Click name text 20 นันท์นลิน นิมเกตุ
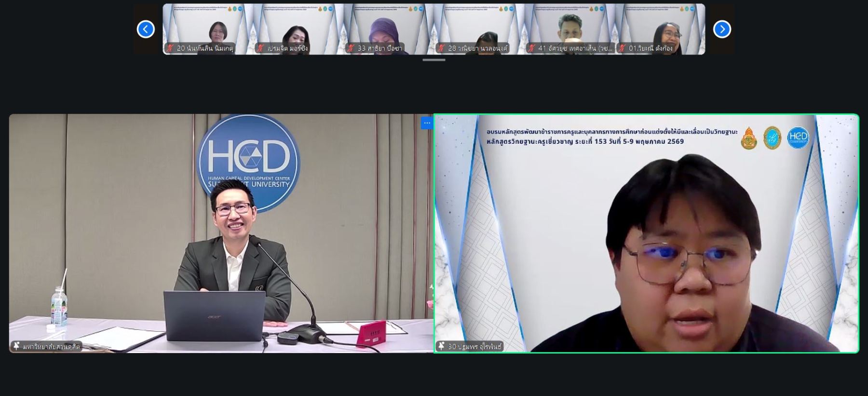868x396 pixels. [x=205, y=48]
